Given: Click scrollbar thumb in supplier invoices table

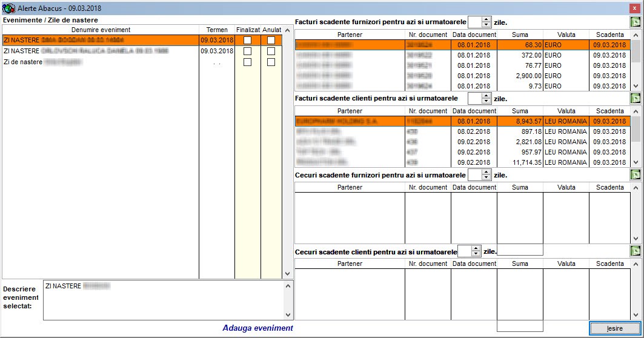Looking at the screenshot, I should click(636, 51).
